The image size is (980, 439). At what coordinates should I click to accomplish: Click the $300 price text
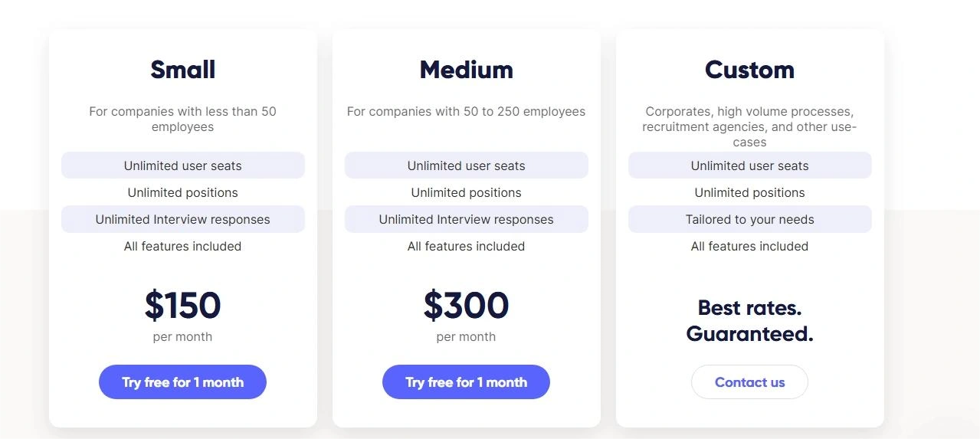[x=466, y=306]
